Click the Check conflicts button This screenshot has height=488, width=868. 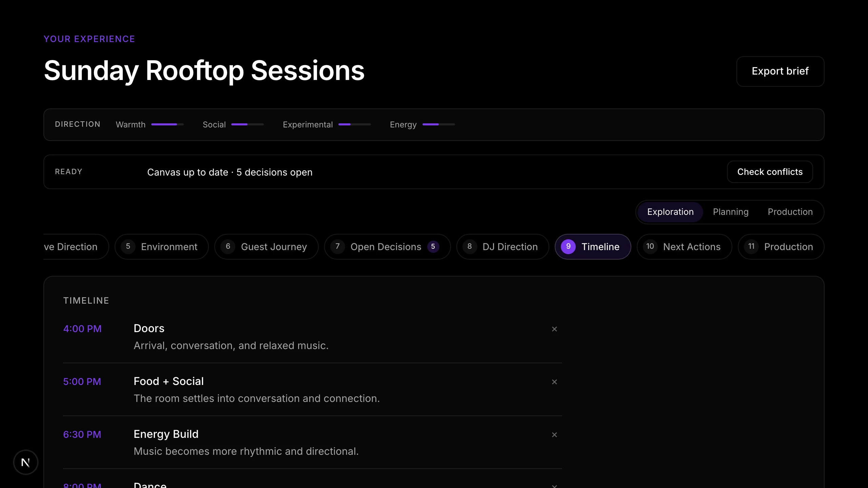770,172
